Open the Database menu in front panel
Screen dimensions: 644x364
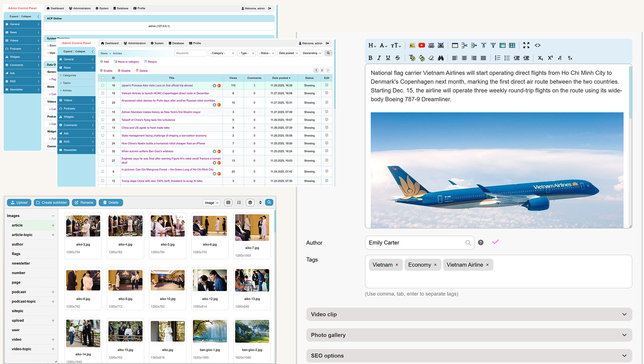click(x=176, y=43)
